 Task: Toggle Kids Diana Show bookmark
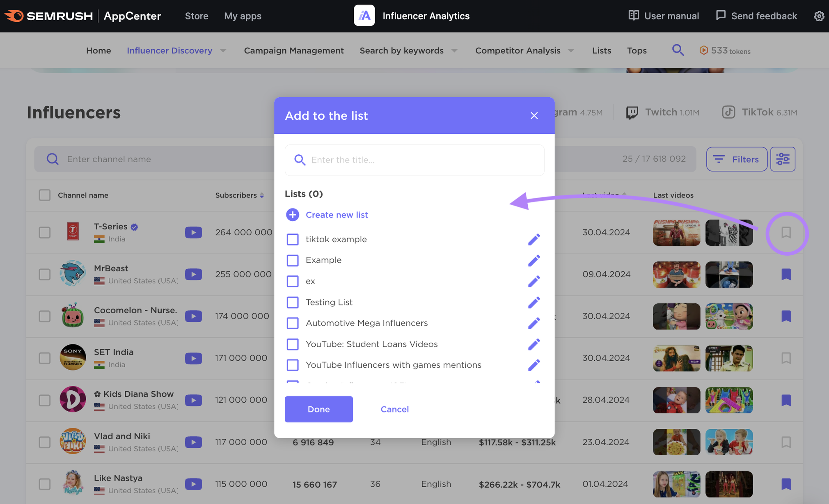pyautogui.click(x=786, y=400)
